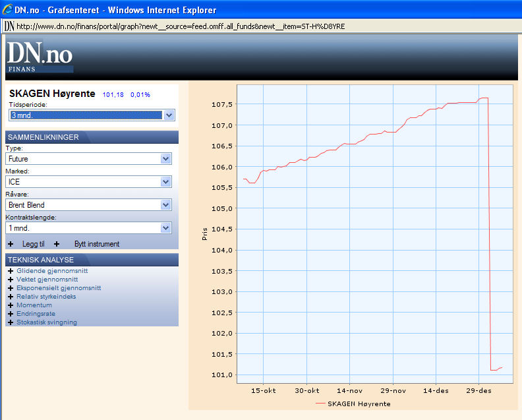Open the Tidsperiode dropdown arrow
The image size is (522, 420).
pos(169,115)
